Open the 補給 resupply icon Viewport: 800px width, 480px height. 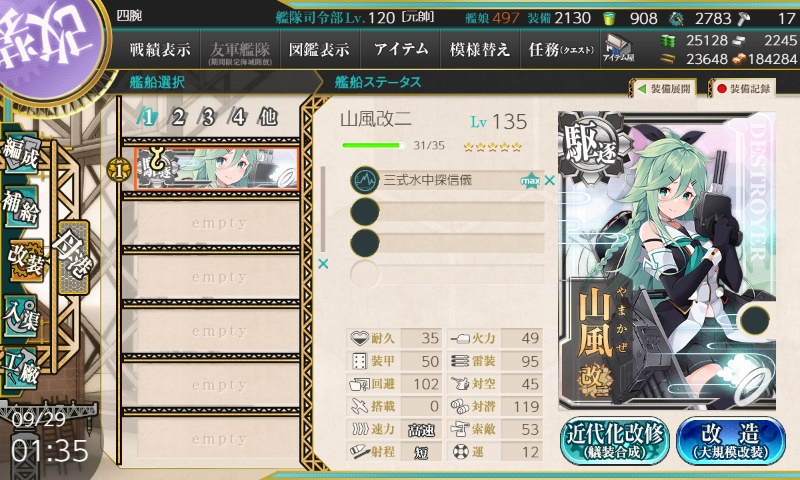pos(21,207)
